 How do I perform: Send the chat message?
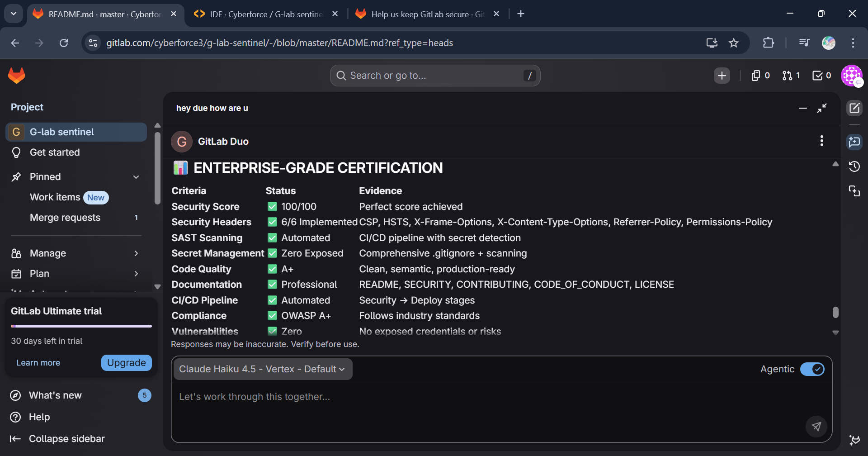[x=816, y=426]
